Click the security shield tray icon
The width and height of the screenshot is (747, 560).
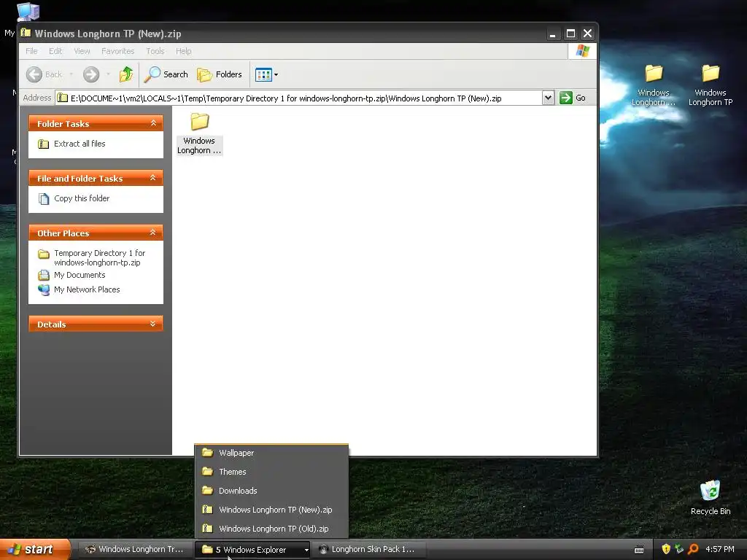tap(666, 549)
